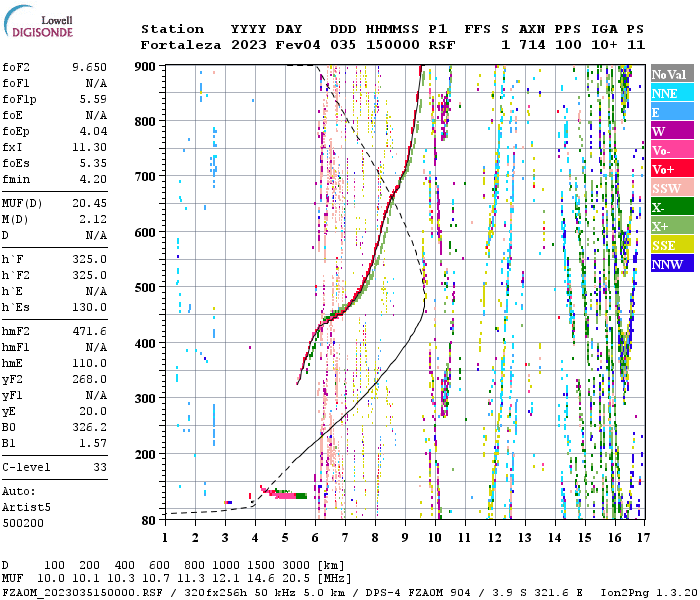Select the NNW dark blue legend swatch
This screenshot has height=600, width=700.
[672, 264]
